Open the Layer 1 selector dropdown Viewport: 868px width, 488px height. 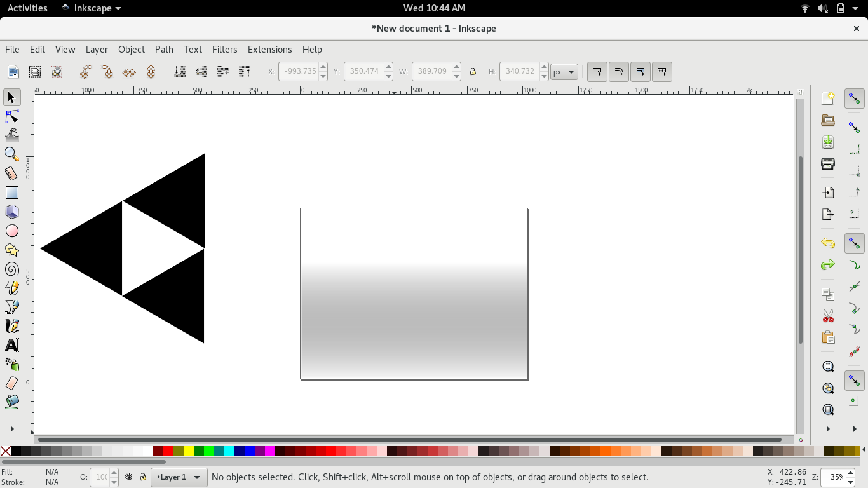pos(178,477)
